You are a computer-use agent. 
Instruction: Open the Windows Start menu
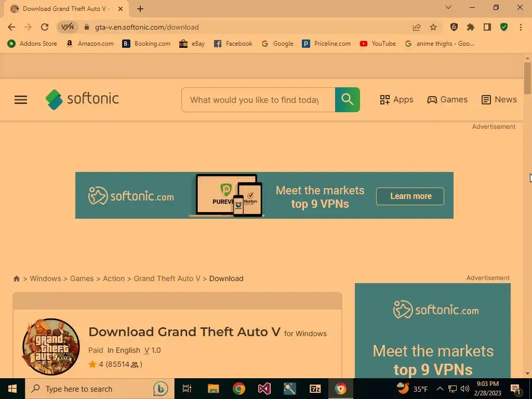pos(12,389)
